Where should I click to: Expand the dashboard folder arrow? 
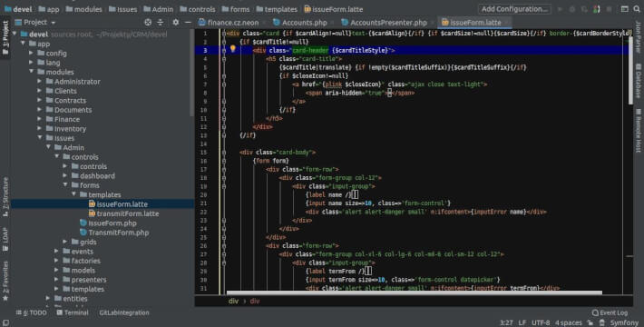65,175
